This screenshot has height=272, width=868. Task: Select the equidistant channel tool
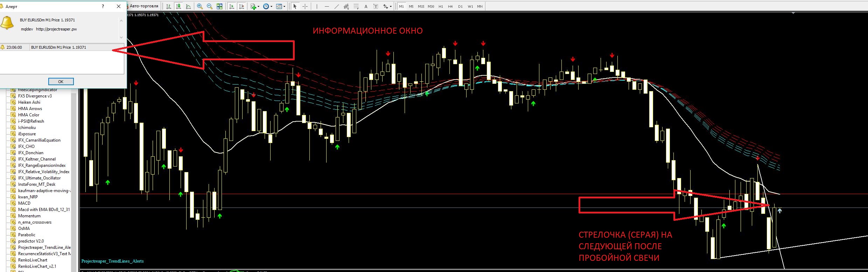pos(346,6)
